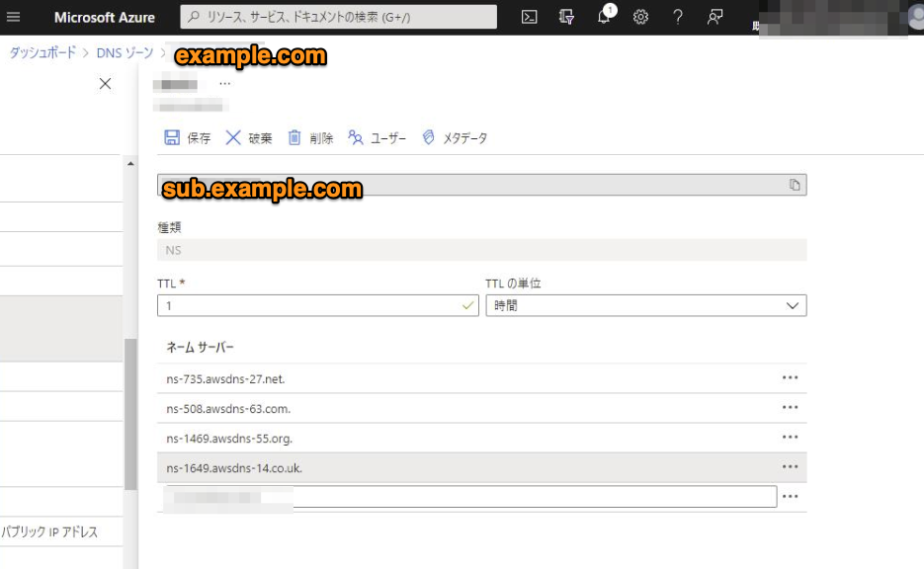924x569 pixels.
Task: Click the 保存 save button
Action: [187, 138]
